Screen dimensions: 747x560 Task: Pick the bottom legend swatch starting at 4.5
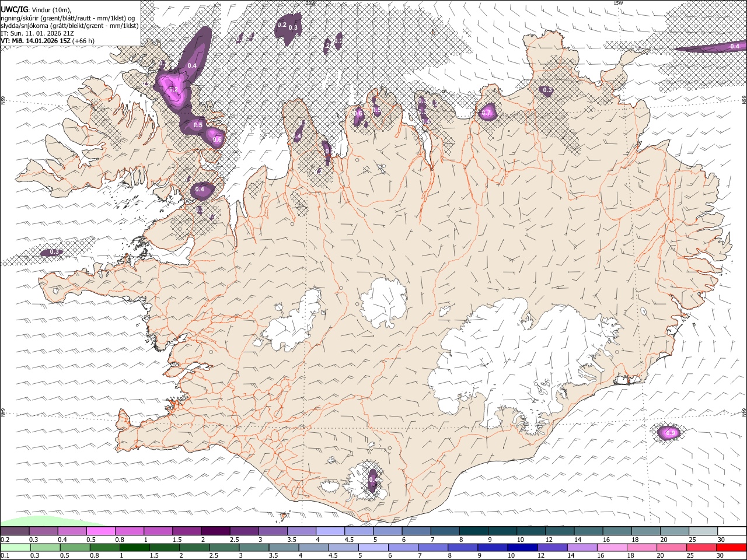[x=343, y=547]
